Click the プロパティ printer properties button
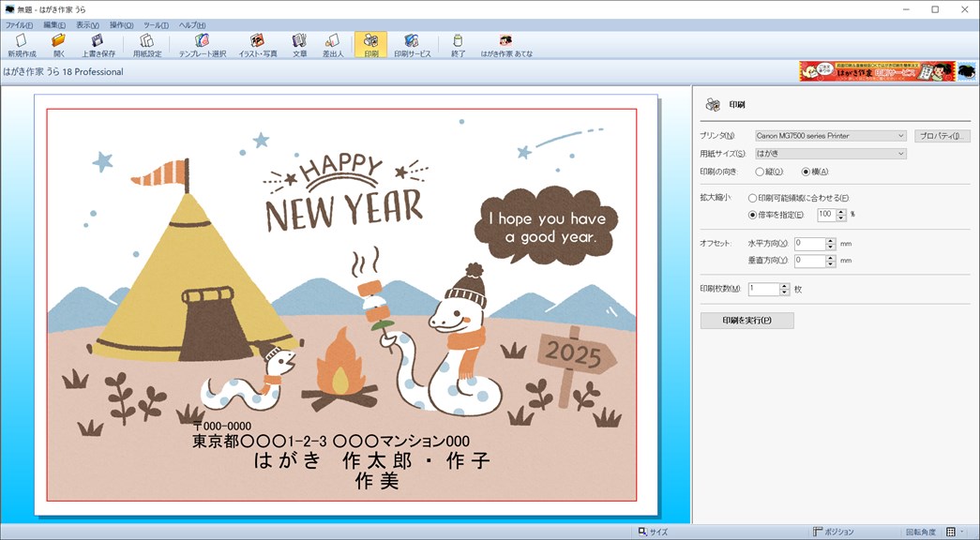The width and height of the screenshot is (980, 540). click(942, 136)
